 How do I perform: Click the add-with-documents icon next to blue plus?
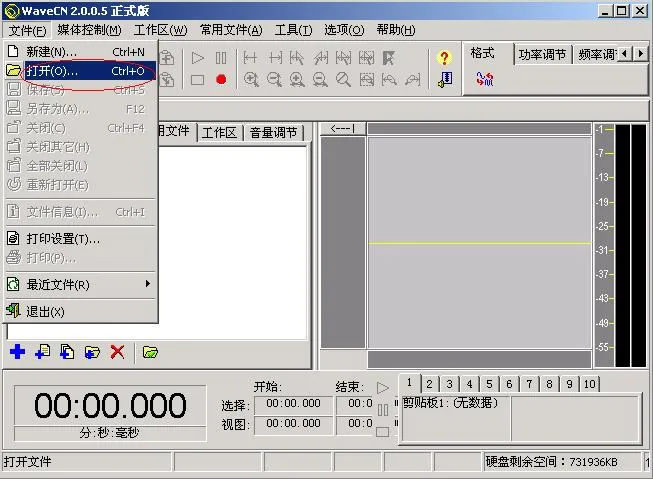pyautogui.click(x=42, y=352)
